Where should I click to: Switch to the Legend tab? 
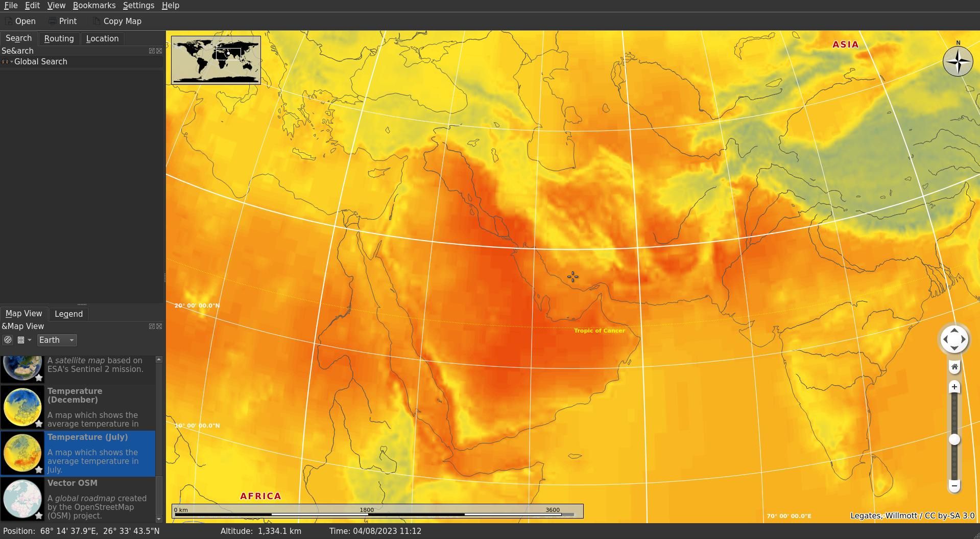68,314
